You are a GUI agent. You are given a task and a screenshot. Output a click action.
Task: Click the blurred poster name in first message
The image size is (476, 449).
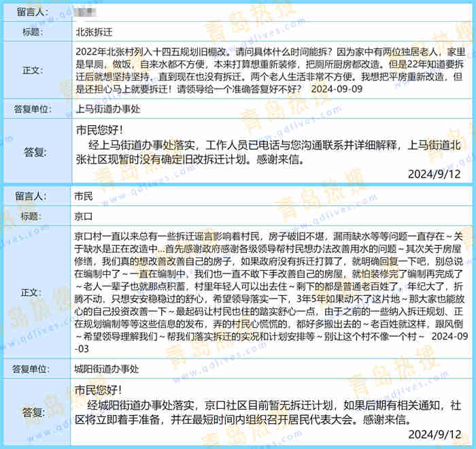85,12
